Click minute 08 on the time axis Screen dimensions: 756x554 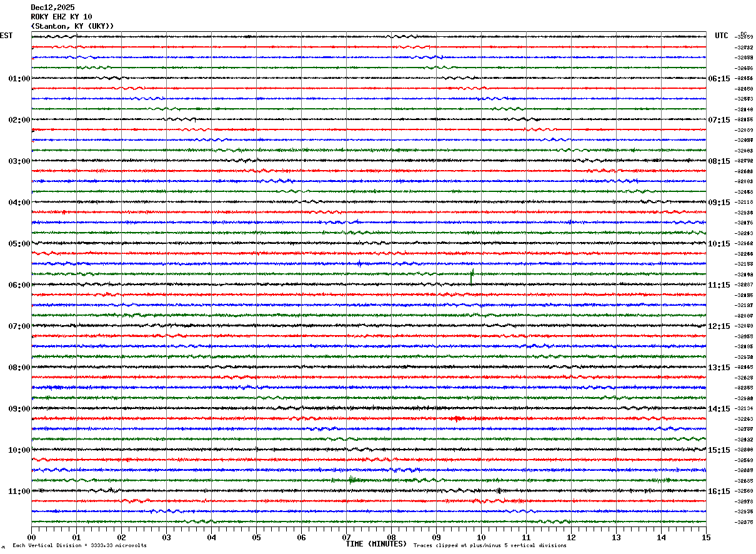[x=391, y=537]
